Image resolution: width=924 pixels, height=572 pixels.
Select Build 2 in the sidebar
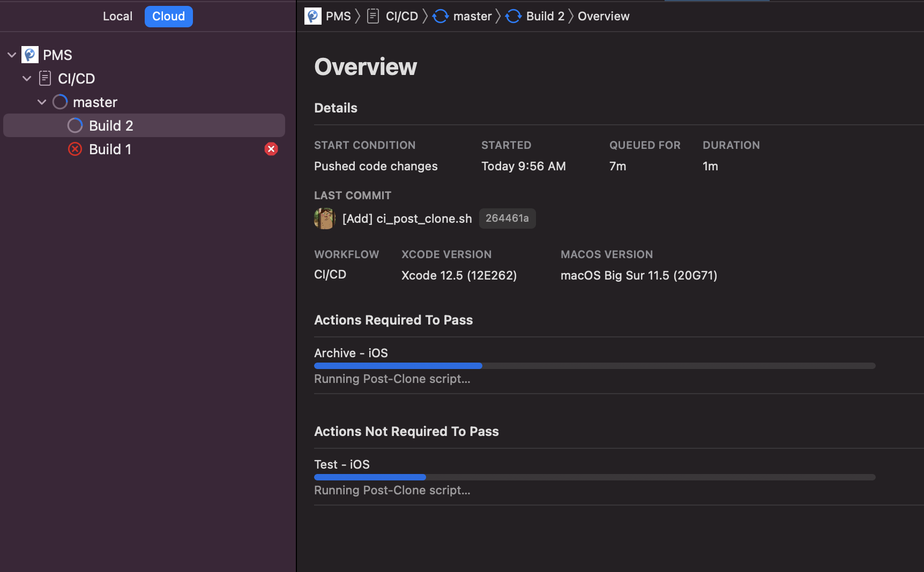pyautogui.click(x=144, y=125)
